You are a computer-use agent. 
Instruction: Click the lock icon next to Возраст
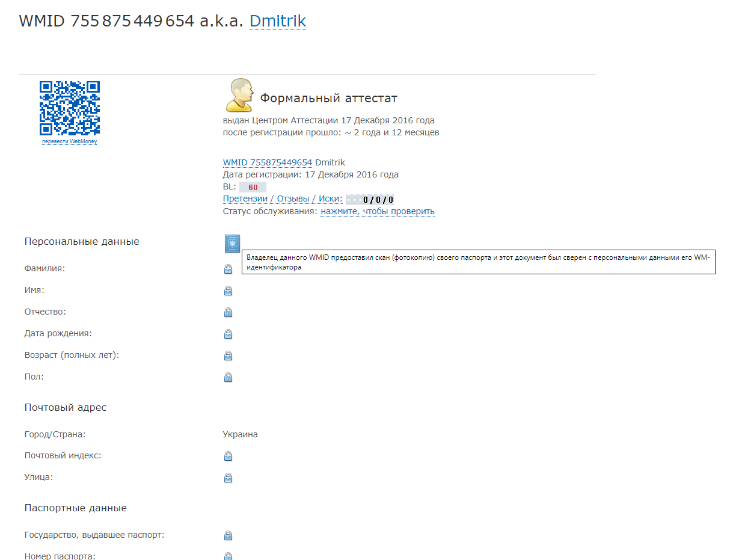(228, 355)
